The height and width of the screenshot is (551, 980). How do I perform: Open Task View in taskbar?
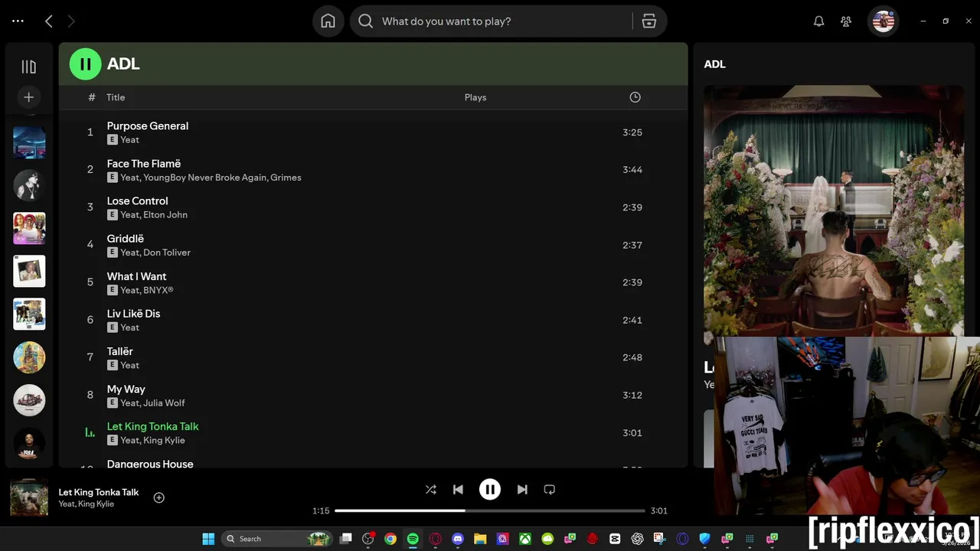346,539
